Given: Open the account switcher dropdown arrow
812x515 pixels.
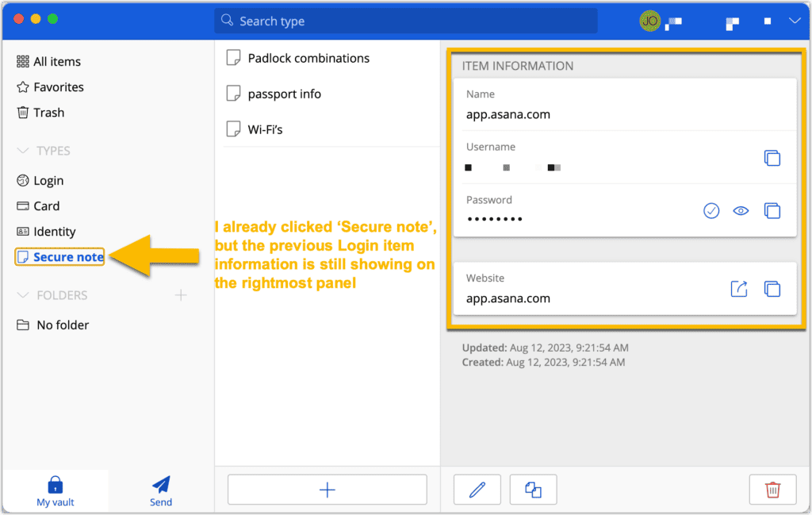Looking at the screenshot, I should 795,21.
